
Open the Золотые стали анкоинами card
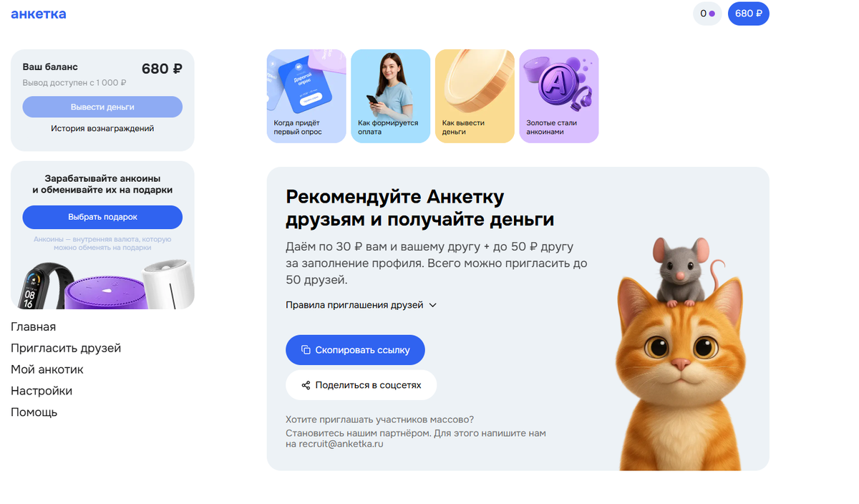[558, 96]
